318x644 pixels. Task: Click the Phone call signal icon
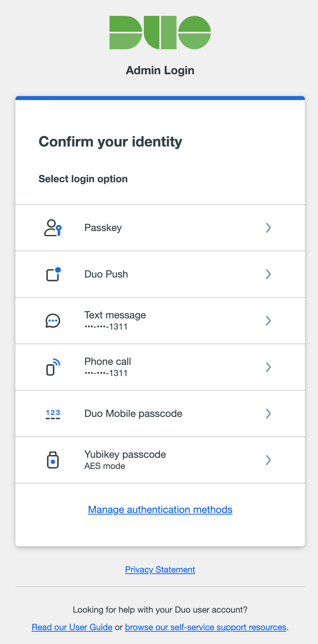pos(52,367)
